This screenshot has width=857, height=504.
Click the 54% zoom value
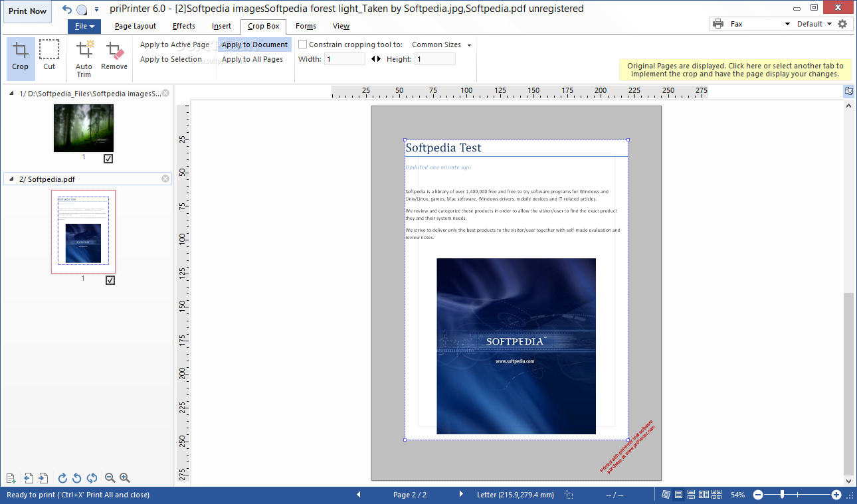pos(737,495)
